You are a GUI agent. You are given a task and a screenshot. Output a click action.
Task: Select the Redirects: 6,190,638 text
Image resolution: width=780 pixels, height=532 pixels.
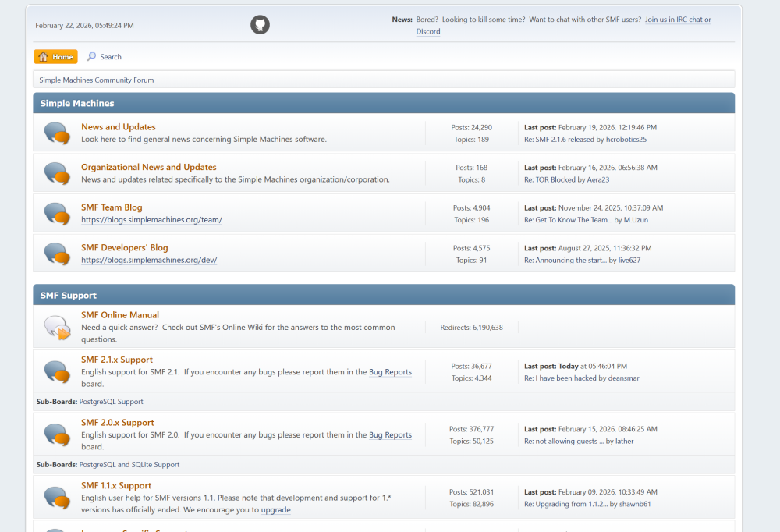click(472, 328)
